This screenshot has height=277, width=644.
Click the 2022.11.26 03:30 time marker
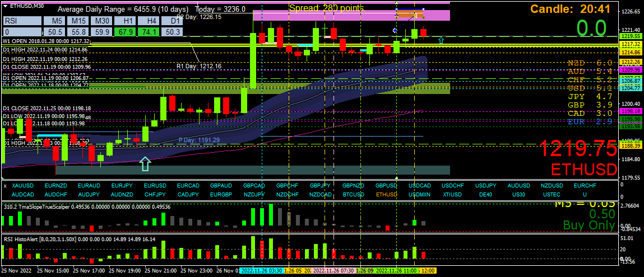click(x=261, y=271)
